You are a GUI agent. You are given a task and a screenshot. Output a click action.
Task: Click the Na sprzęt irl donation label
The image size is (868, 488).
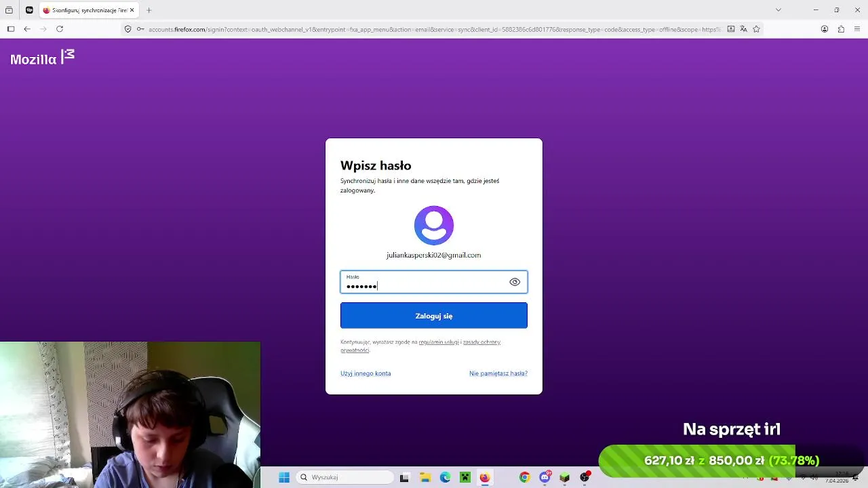click(x=732, y=429)
